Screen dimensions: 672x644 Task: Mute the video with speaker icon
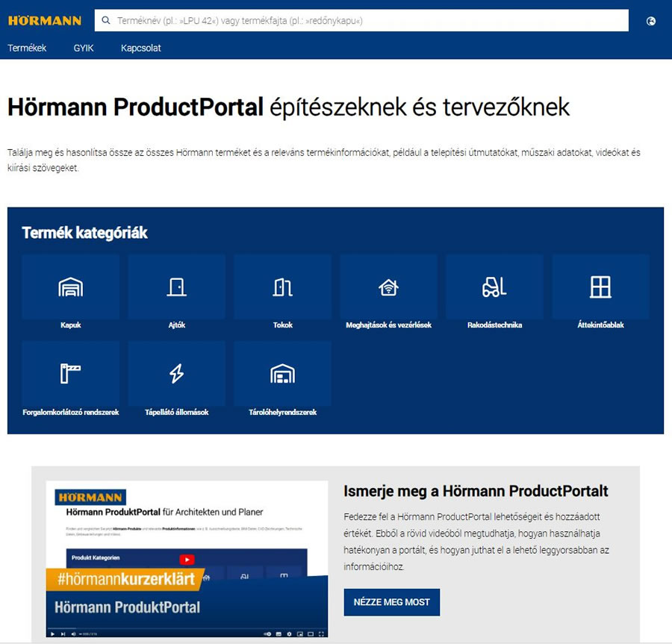[73, 634]
